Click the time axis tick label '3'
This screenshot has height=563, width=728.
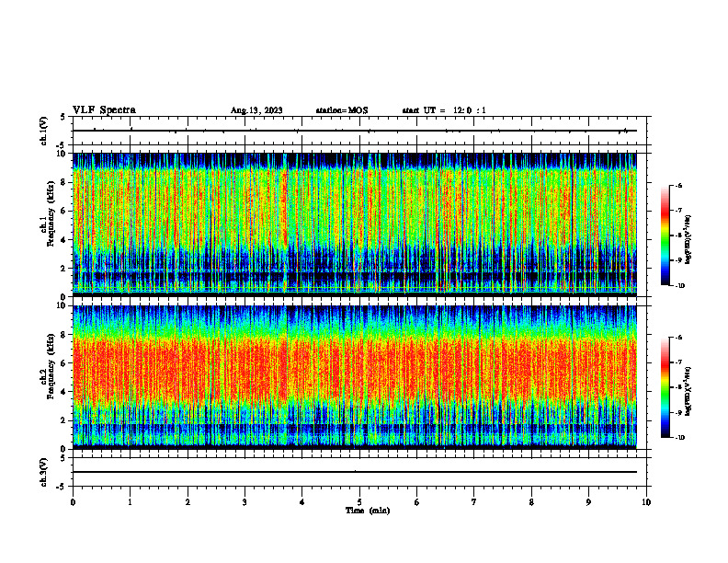click(x=245, y=502)
